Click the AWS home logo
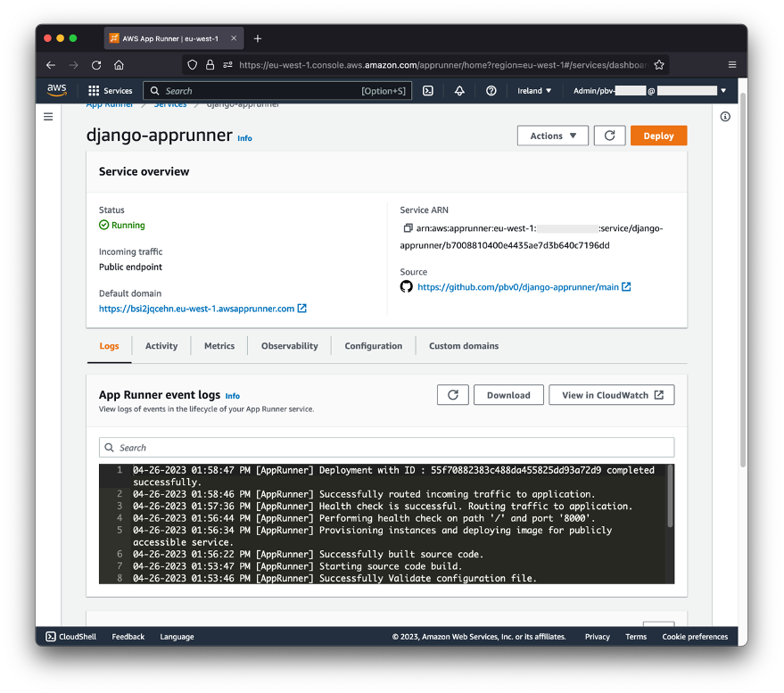The image size is (784, 693). click(x=56, y=90)
